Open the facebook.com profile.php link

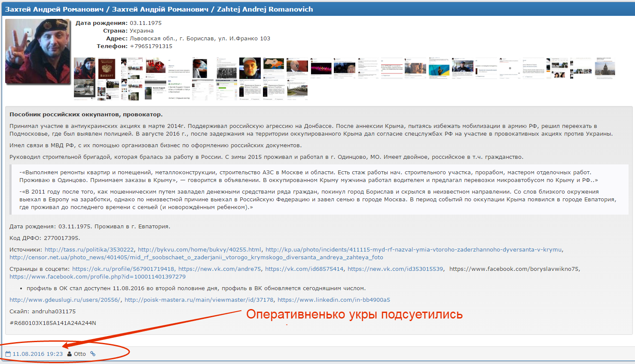point(98,277)
